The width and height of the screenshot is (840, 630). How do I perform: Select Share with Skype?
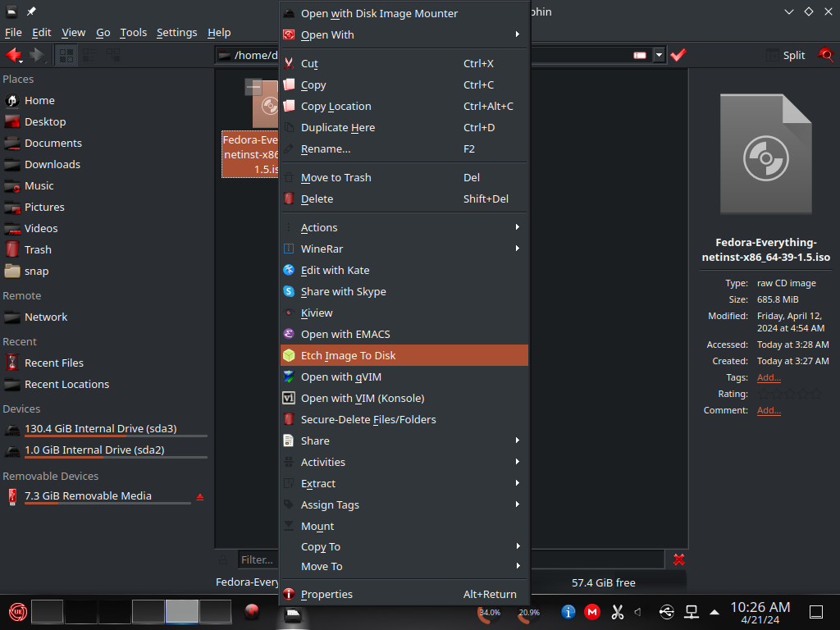click(x=404, y=292)
